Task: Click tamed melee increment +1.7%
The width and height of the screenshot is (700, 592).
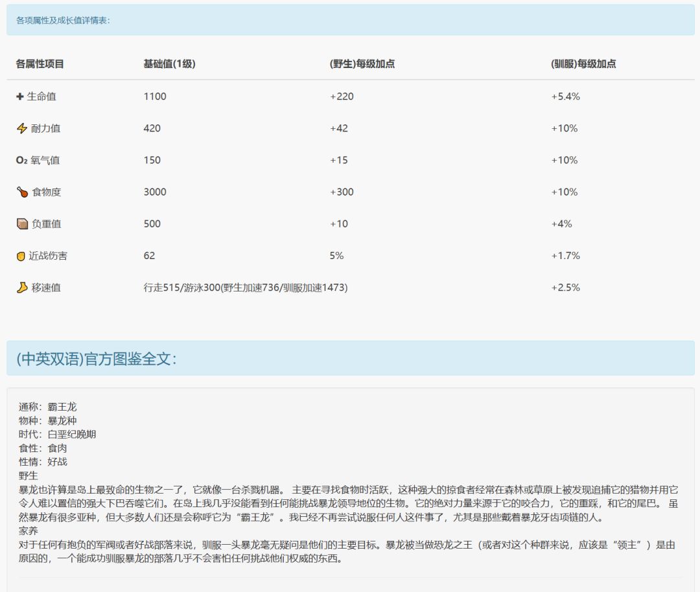Action: click(566, 256)
